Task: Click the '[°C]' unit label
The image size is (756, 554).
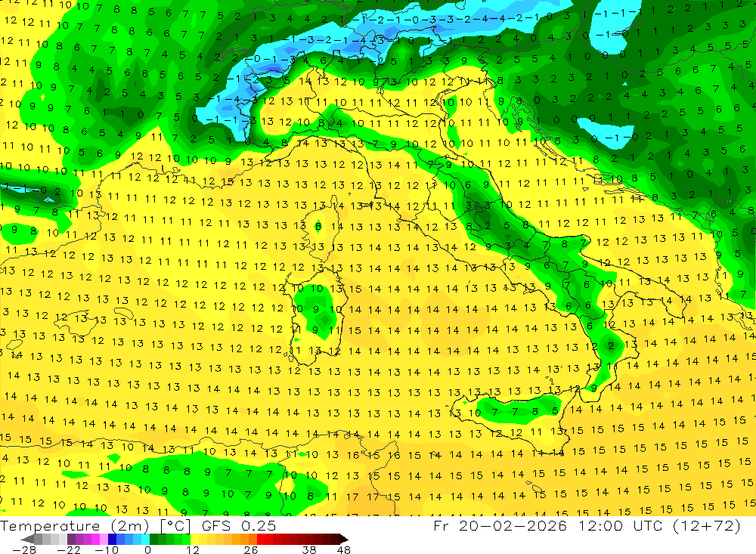Action: [175, 526]
